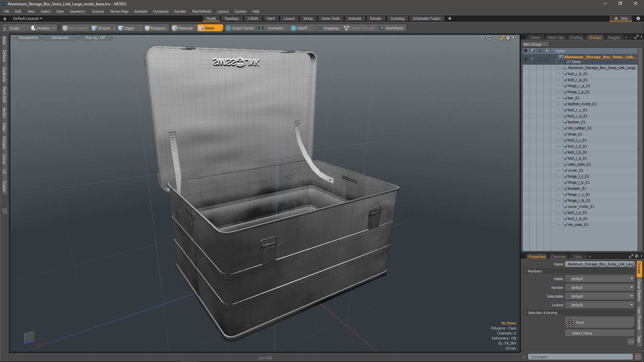Open Snapping options
Screen dimensions: 644x362
(328, 28)
